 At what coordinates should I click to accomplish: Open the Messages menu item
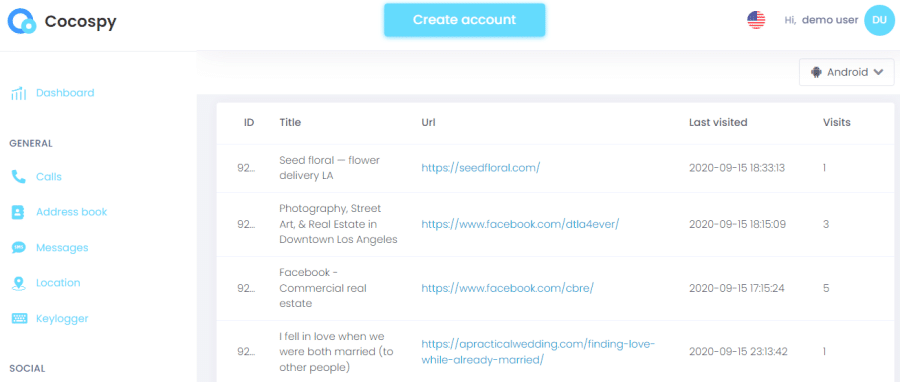click(62, 248)
